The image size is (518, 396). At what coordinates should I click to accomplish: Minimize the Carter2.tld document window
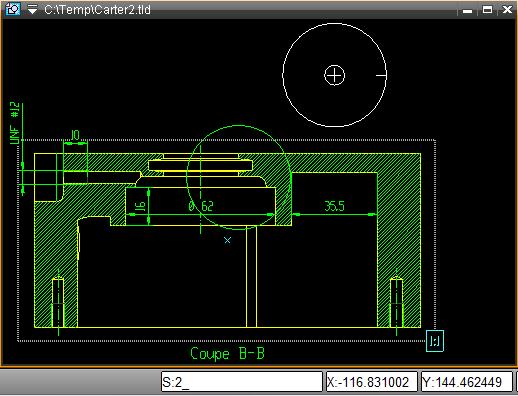[x=467, y=11]
